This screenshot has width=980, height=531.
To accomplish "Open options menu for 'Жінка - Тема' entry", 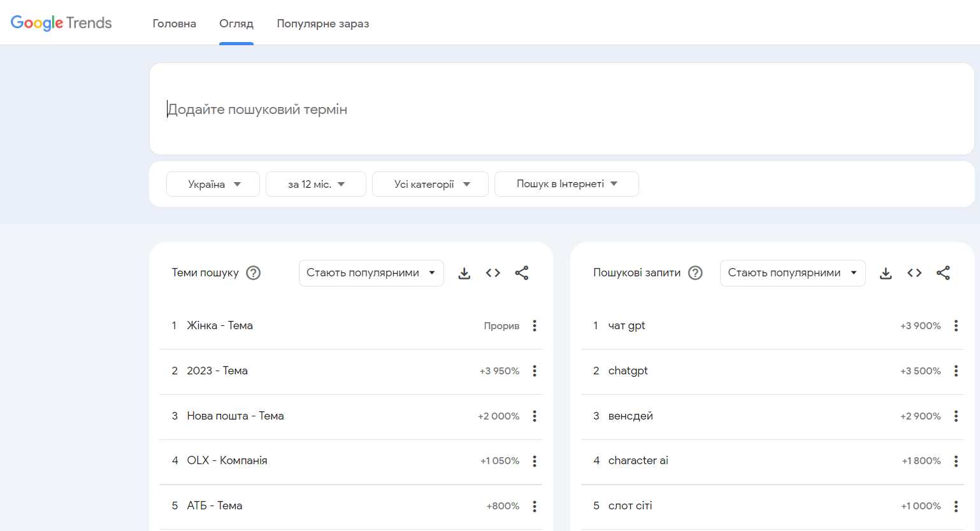I will [x=535, y=325].
